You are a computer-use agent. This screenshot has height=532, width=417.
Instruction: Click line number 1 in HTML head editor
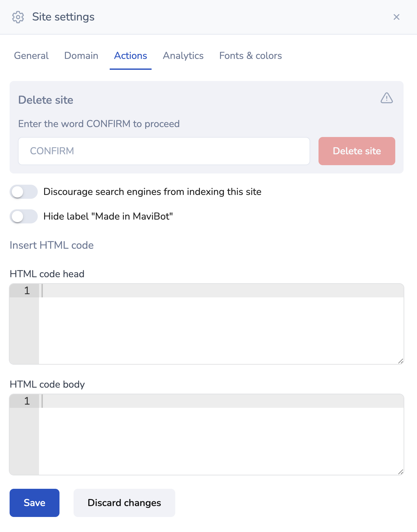click(x=27, y=291)
